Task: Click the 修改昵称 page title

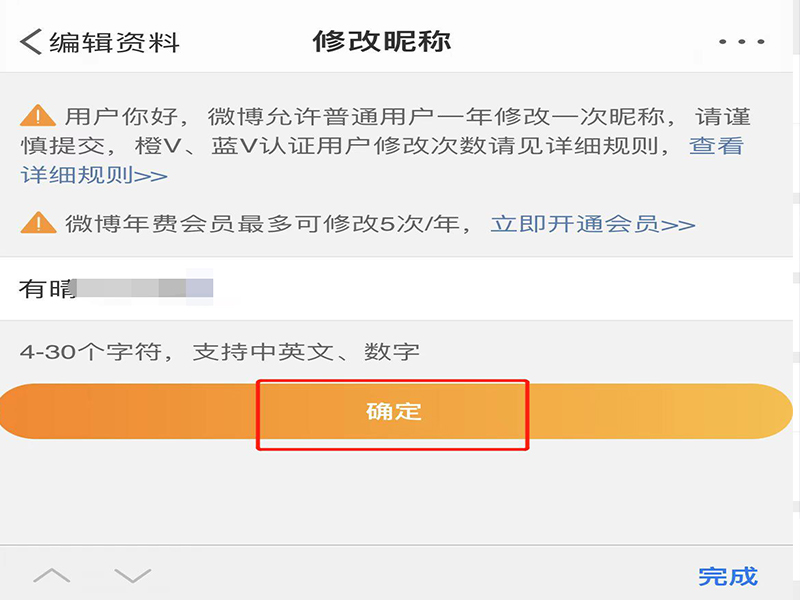Action: point(382,42)
